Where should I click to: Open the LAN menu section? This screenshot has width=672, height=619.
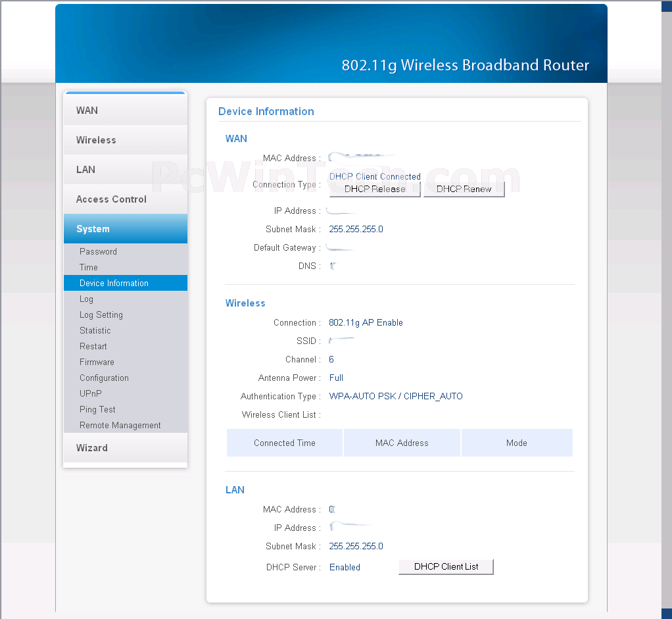click(x=125, y=169)
